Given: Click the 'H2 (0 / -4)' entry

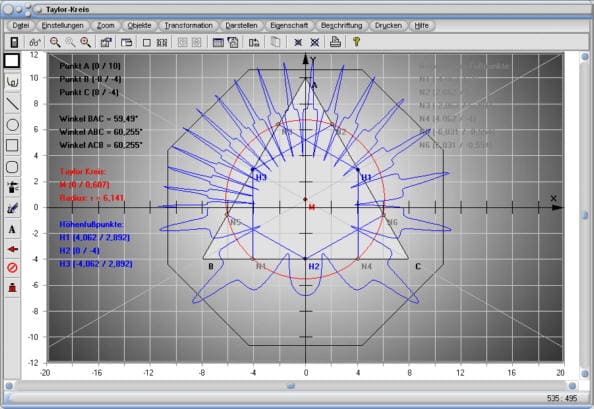Looking at the screenshot, I should pos(80,251).
